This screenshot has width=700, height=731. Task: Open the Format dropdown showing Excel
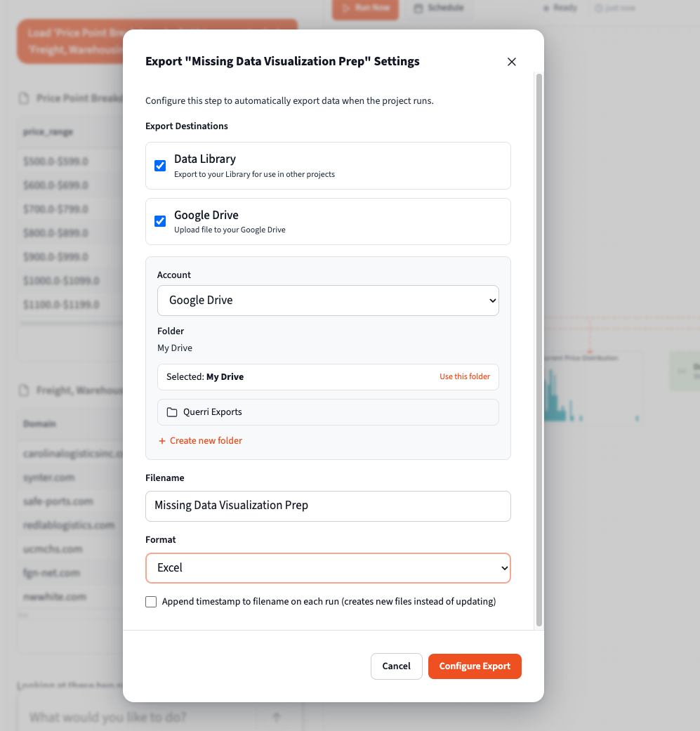point(328,567)
